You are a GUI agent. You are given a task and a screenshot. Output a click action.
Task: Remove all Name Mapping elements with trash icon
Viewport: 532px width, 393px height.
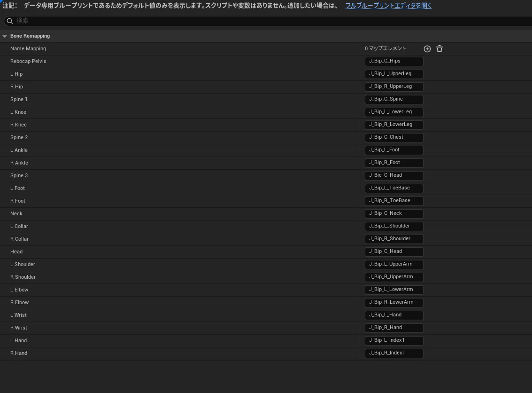point(439,49)
